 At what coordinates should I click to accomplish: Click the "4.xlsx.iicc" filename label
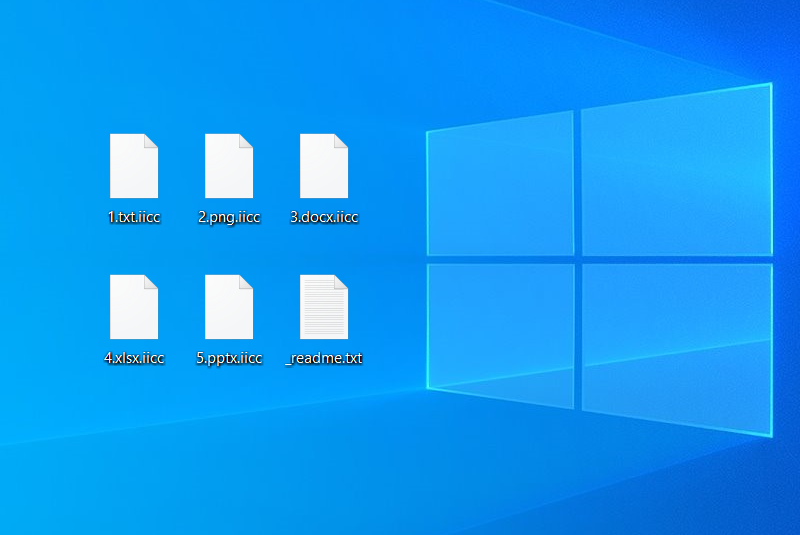click(134, 358)
